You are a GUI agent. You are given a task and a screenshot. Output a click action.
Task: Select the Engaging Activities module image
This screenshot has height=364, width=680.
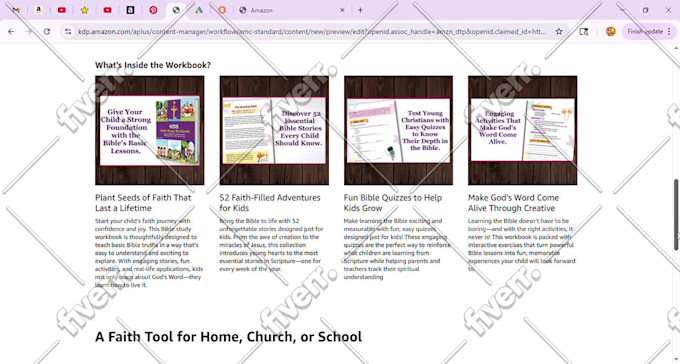tap(523, 131)
